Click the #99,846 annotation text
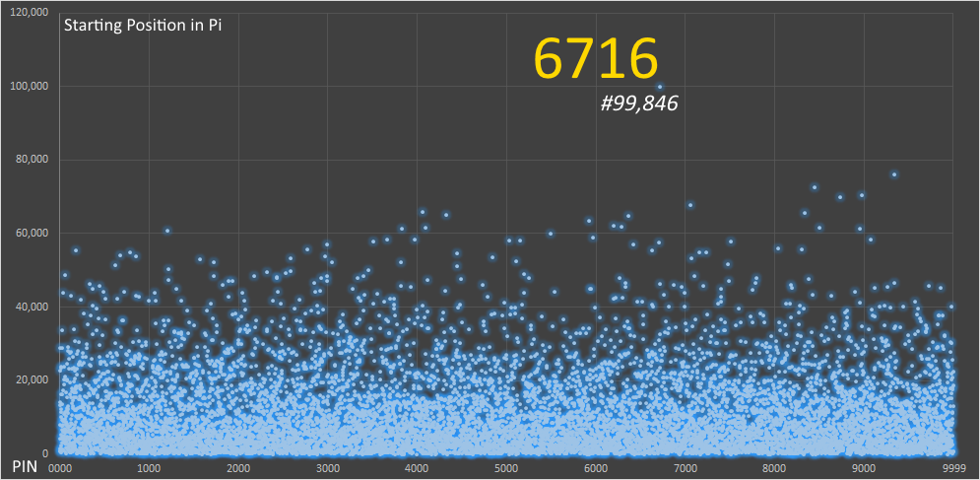 point(639,103)
